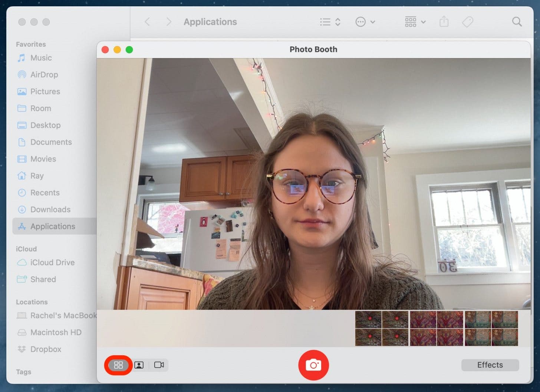Open the Recents folder in the sidebar
Screen dimensions: 540x392
(x=45, y=193)
